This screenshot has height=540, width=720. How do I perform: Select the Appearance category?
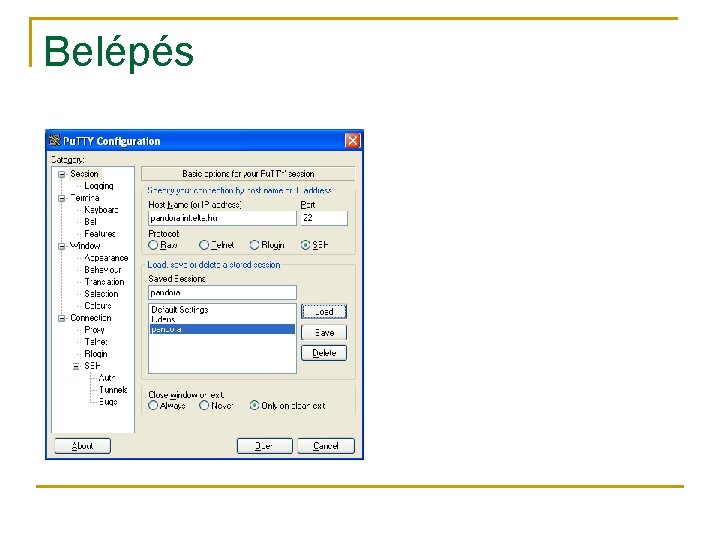click(x=106, y=258)
